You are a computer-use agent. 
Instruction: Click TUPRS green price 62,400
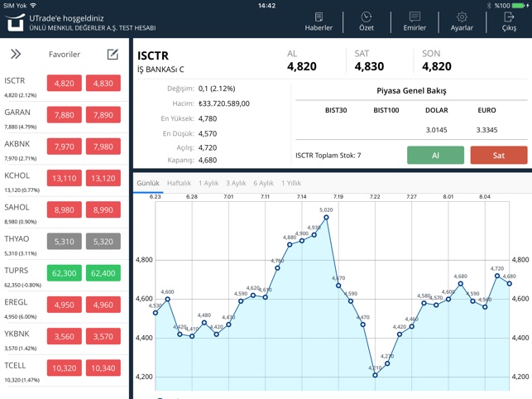click(103, 273)
